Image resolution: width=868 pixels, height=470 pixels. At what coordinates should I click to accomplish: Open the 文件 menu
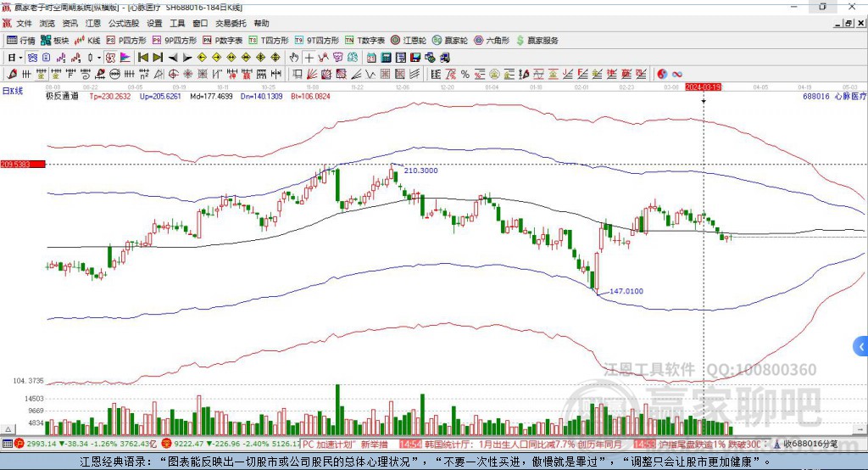coord(24,23)
